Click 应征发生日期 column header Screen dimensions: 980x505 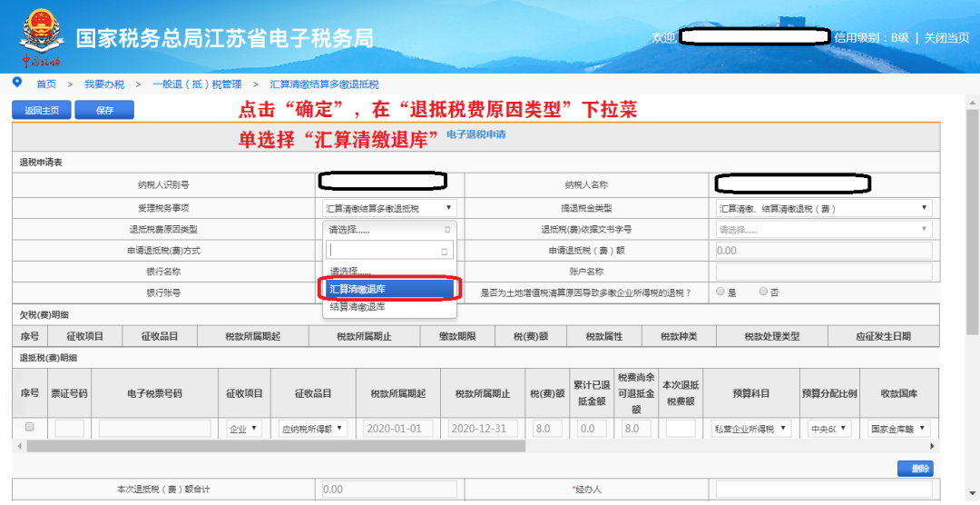[x=883, y=336]
